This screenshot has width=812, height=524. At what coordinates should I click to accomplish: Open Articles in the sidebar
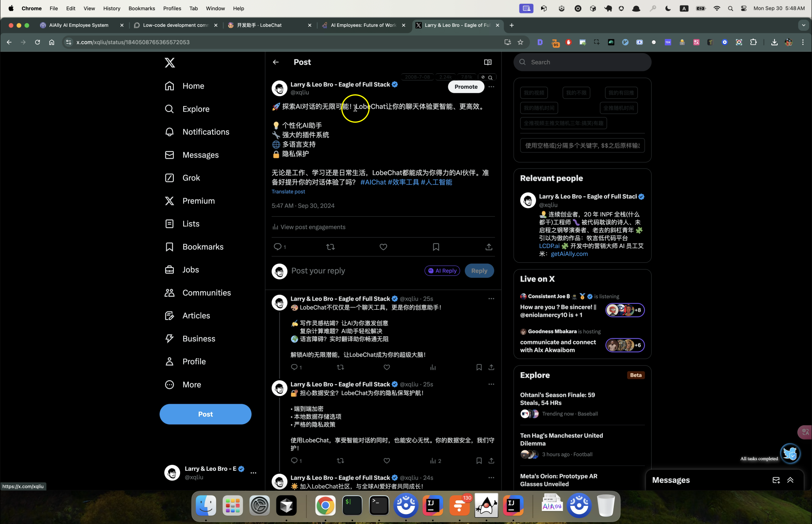click(187, 316)
